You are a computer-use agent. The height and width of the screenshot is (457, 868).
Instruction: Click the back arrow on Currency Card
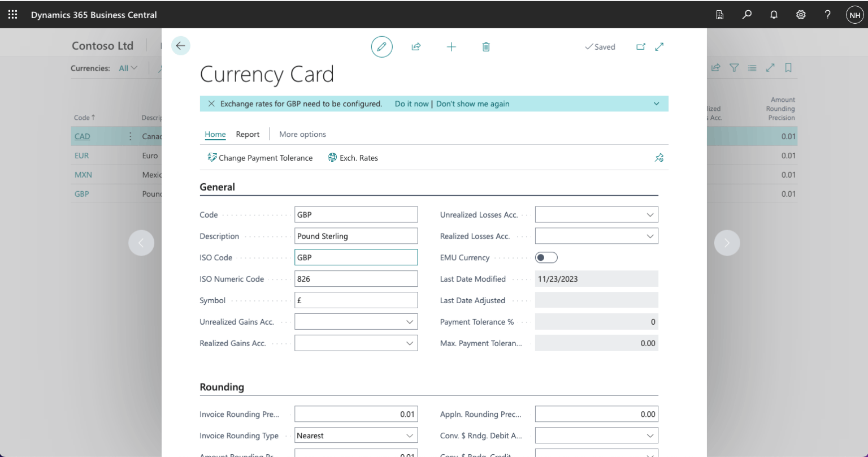(x=181, y=46)
